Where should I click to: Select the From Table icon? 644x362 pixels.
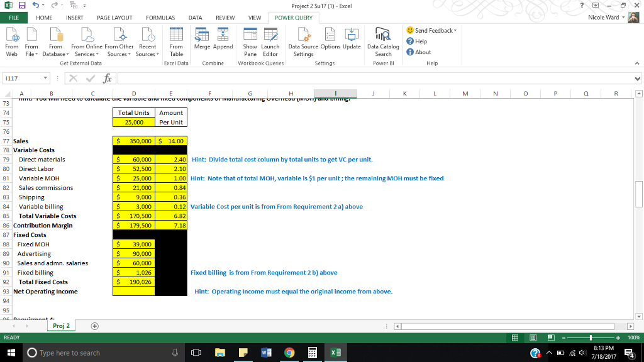[x=175, y=41]
